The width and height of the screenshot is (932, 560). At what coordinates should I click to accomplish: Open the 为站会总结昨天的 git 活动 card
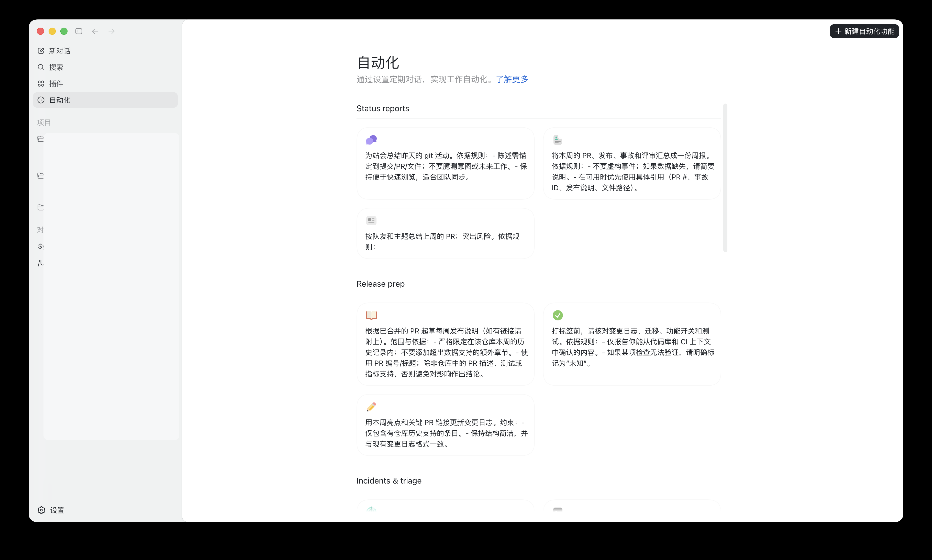click(446, 163)
